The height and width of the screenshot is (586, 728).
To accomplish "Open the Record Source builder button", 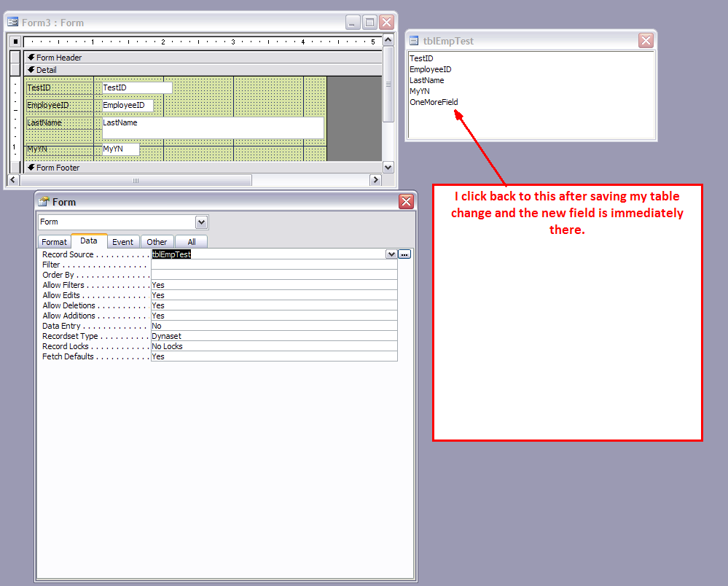I will pos(404,254).
